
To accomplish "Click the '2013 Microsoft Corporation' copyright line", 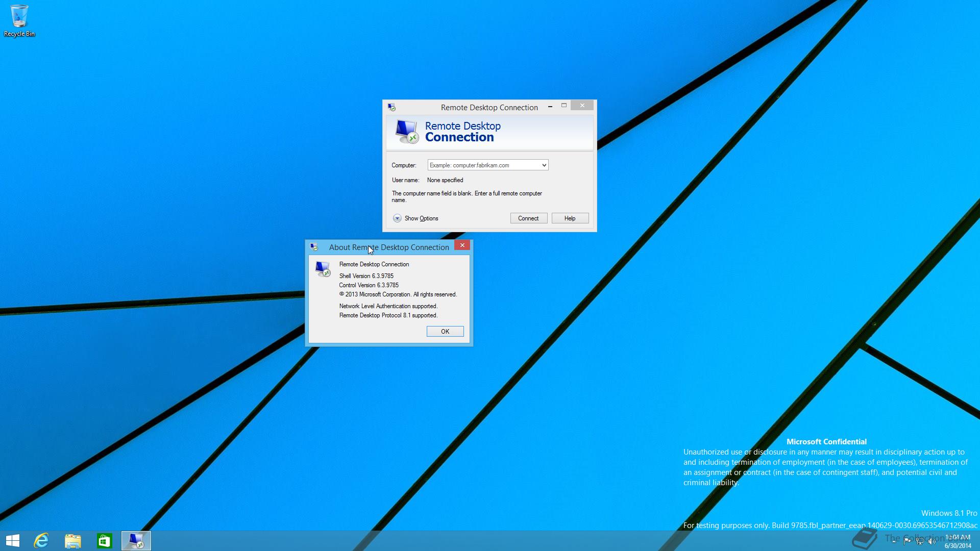I will [398, 294].
